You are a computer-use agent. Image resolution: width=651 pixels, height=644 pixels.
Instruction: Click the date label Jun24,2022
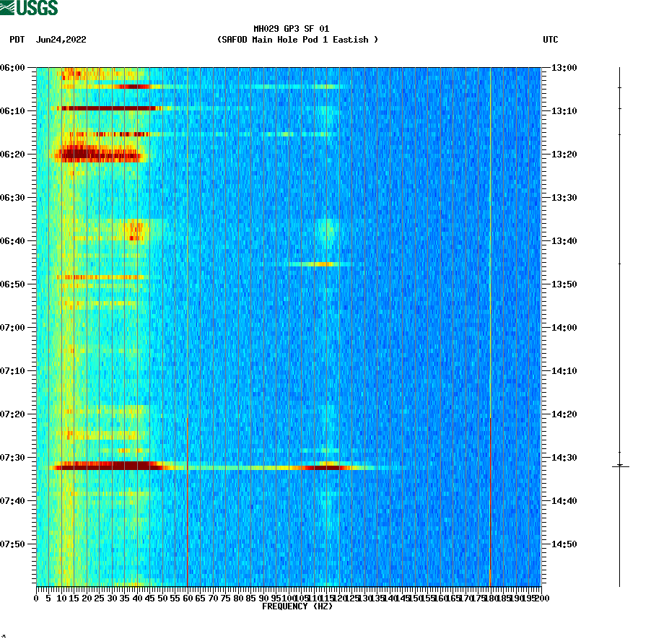pyautogui.click(x=61, y=40)
